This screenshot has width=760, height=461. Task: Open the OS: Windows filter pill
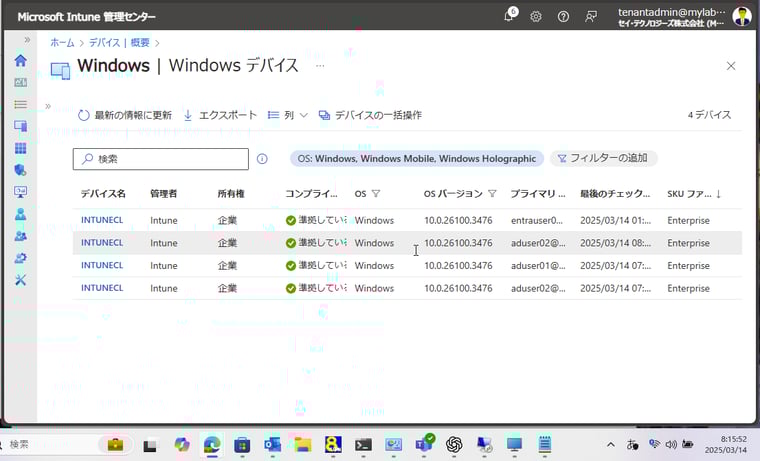click(417, 159)
